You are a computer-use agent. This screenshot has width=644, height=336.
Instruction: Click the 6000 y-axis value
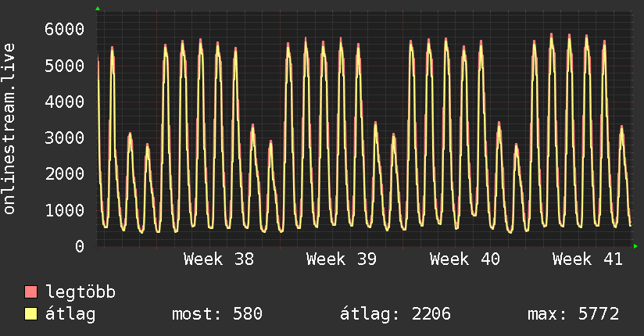pyautogui.click(x=65, y=29)
